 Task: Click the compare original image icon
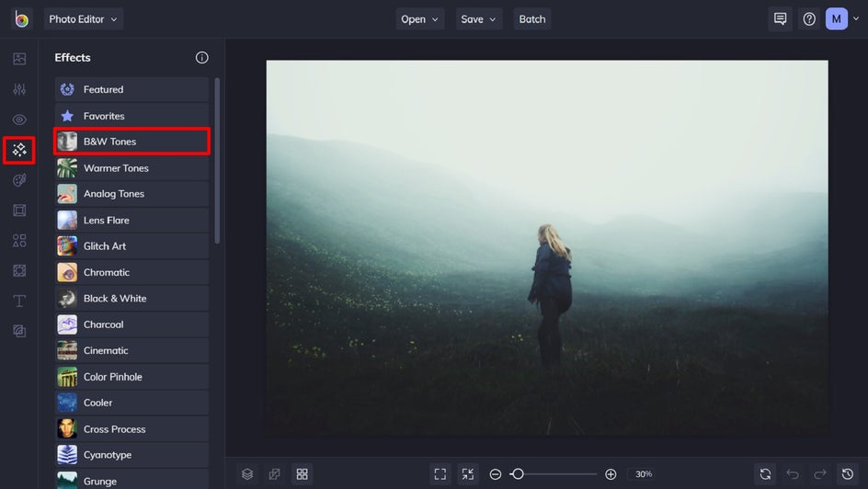[275, 474]
